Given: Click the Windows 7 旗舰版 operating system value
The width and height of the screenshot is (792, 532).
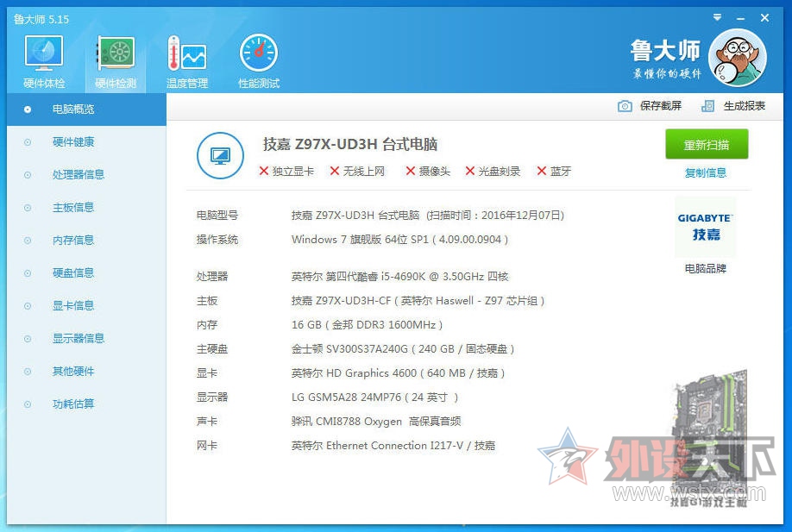Looking at the screenshot, I should point(399,239).
